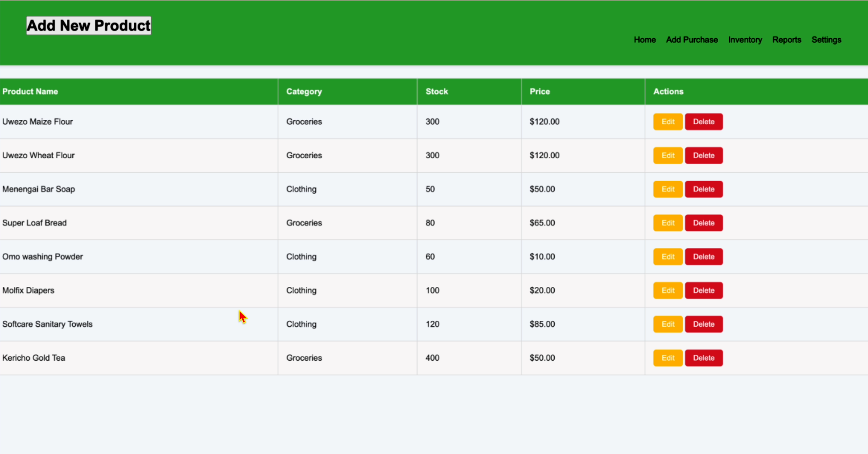
Task: Delete the Molfix Diapers entry
Action: [x=703, y=290]
